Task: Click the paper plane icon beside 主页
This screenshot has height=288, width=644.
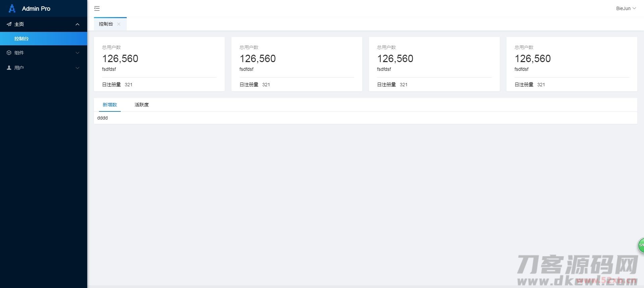Action: tap(9, 24)
